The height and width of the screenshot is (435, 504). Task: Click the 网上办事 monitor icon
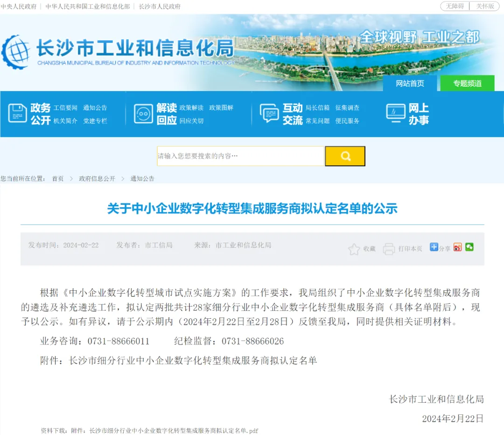click(395, 113)
